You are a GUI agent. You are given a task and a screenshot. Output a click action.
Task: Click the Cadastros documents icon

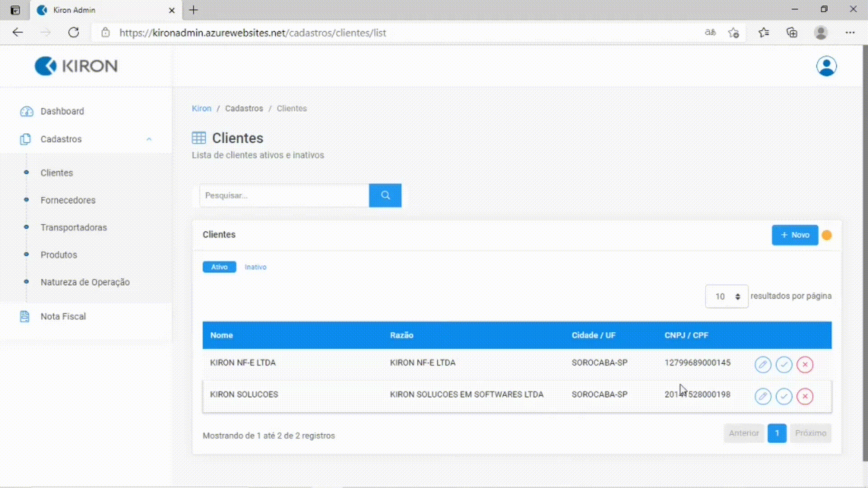pos(25,139)
